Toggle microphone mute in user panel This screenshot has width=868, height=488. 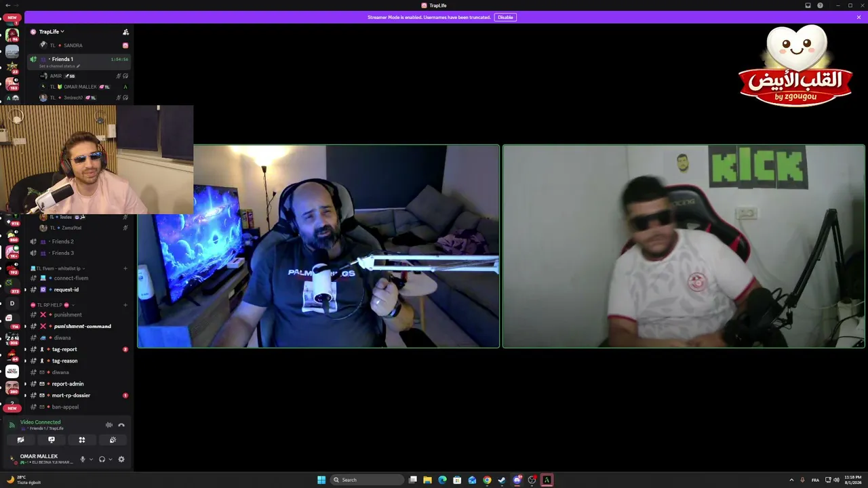[83, 459]
